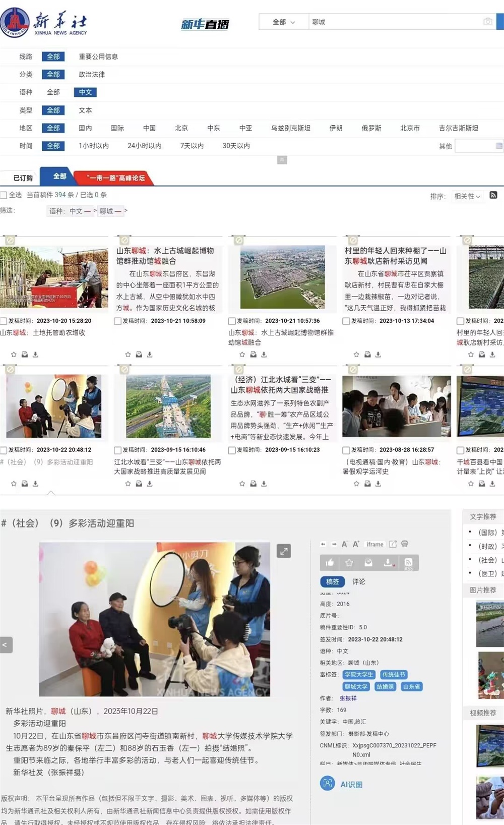Click the camera image search icon
This screenshot has width=504, height=825.
(487, 22)
